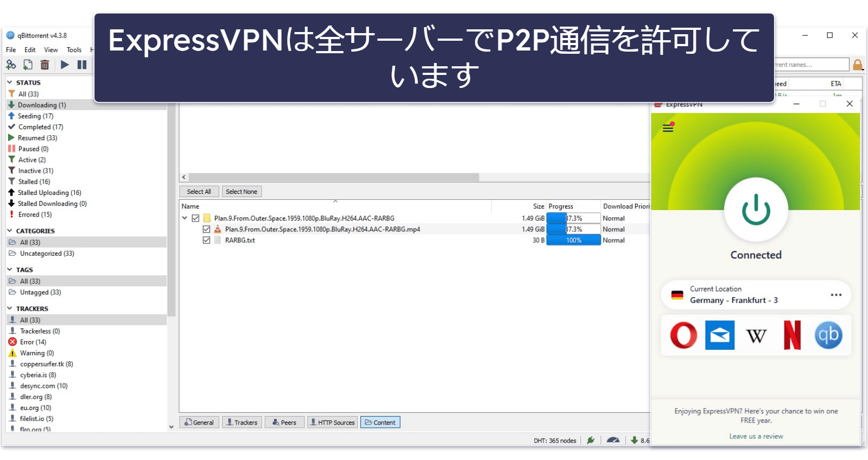Click Current Location Germany - Frankfurt - 3
This screenshot has width=868, height=460.
coord(756,295)
